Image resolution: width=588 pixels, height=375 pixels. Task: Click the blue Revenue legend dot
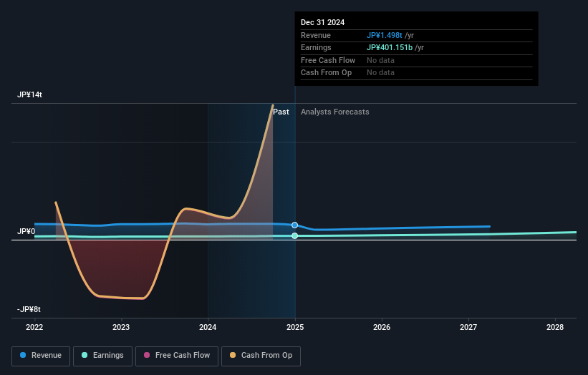[23, 355]
